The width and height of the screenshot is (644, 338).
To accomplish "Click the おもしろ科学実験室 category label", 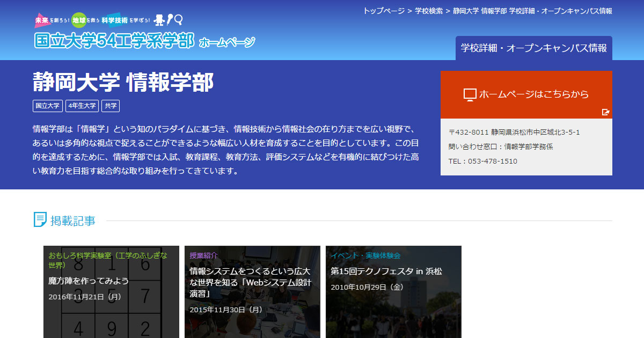I will pyautogui.click(x=108, y=260).
